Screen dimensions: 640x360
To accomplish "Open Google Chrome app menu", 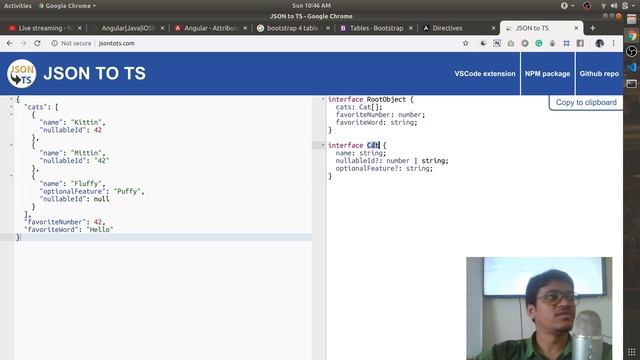I will click(x=67, y=6).
